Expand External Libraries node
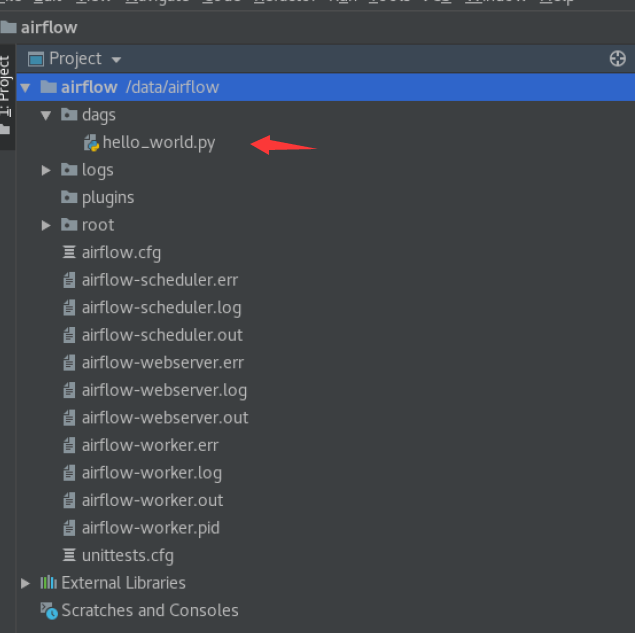The width and height of the screenshot is (635, 633). click(x=26, y=583)
